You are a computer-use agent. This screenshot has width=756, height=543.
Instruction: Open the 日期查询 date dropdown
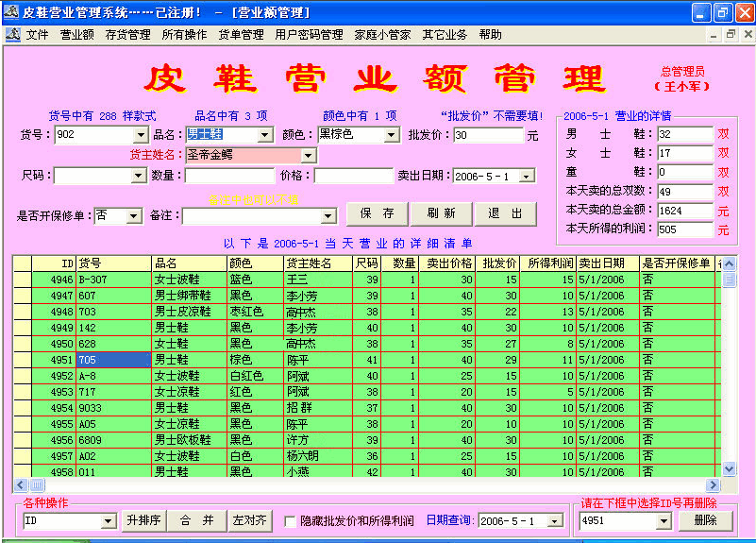coord(555,520)
